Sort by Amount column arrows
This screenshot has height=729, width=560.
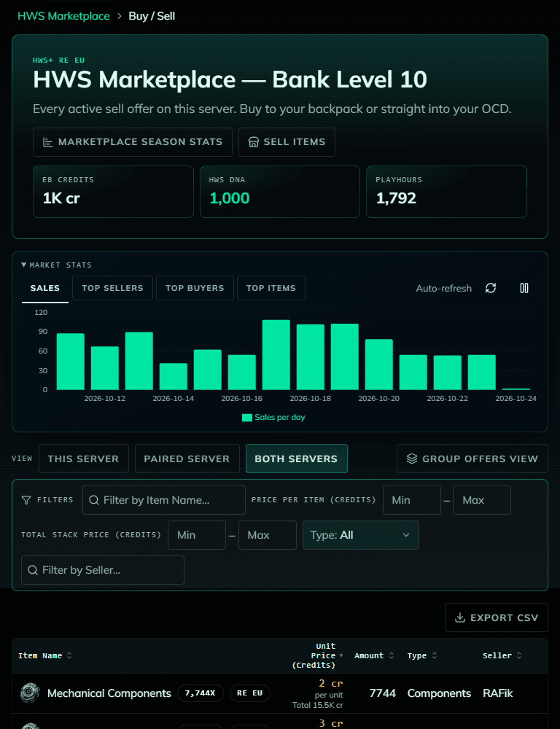tap(391, 655)
